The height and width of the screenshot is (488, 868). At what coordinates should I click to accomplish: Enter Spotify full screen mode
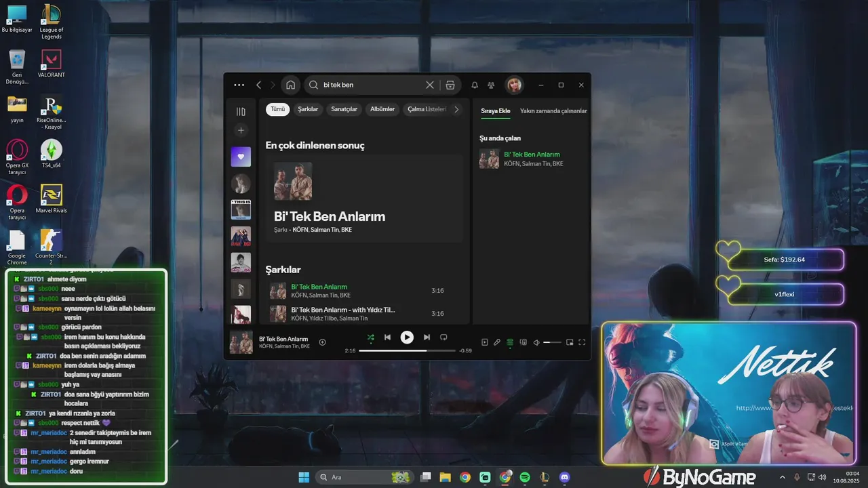click(x=582, y=342)
